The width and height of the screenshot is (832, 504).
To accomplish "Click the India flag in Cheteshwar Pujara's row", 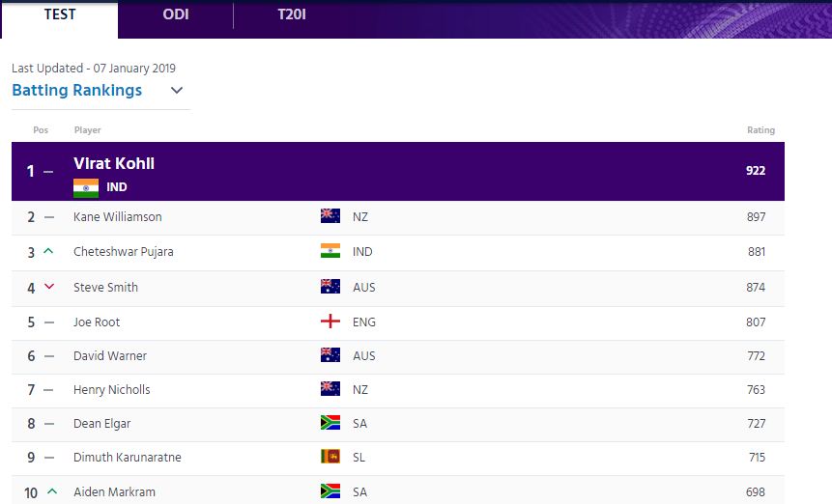I will pos(330,251).
